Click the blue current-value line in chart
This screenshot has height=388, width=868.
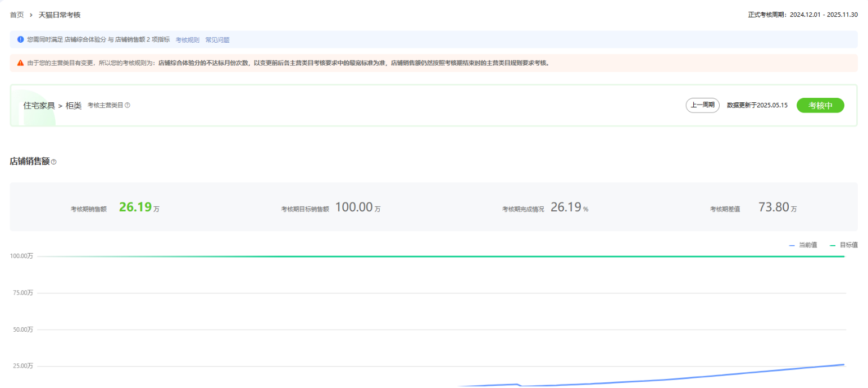pyautogui.click(x=730, y=375)
